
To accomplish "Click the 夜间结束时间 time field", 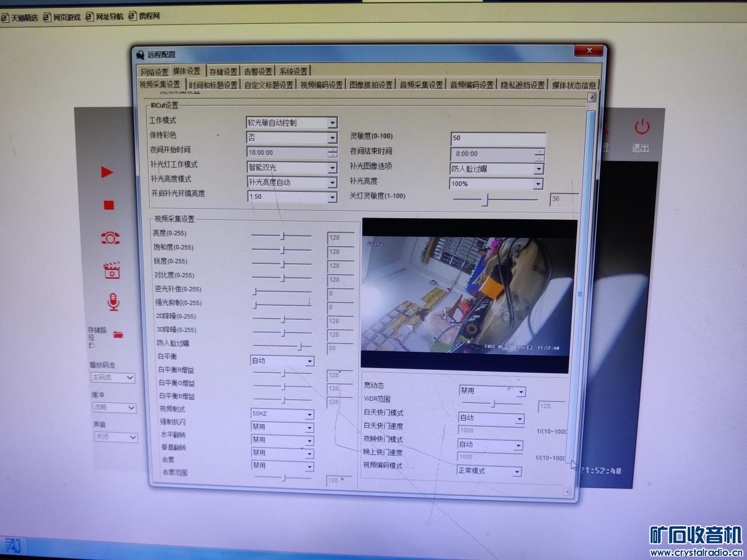I will 497,154.
